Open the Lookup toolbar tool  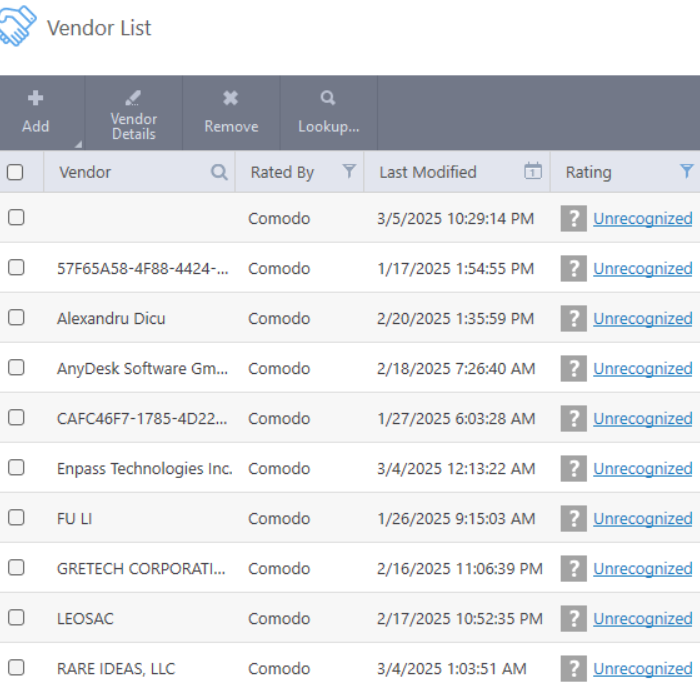point(328,112)
